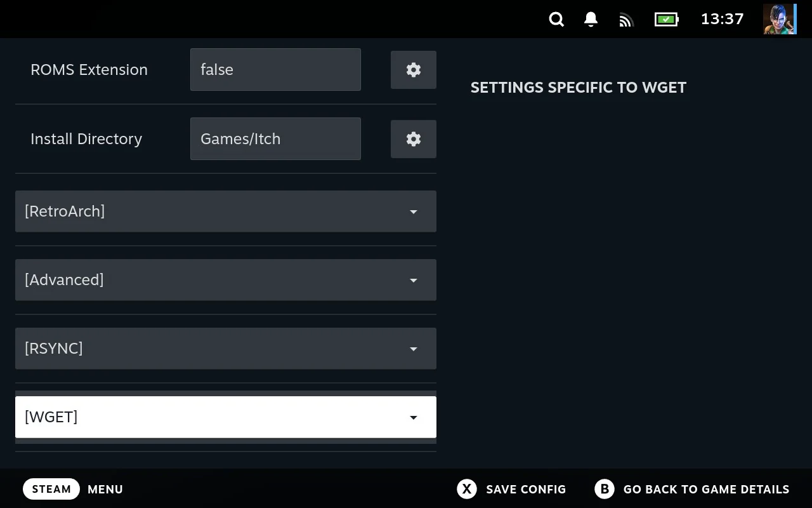The height and width of the screenshot is (508, 812).
Task: Expand the [RetroArch] section
Action: tap(226, 211)
